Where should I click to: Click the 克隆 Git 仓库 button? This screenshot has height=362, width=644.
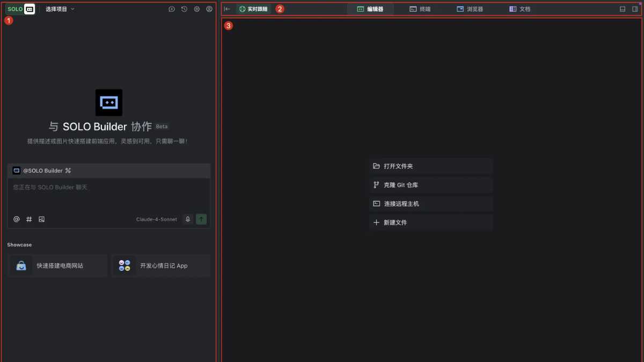[430, 185]
